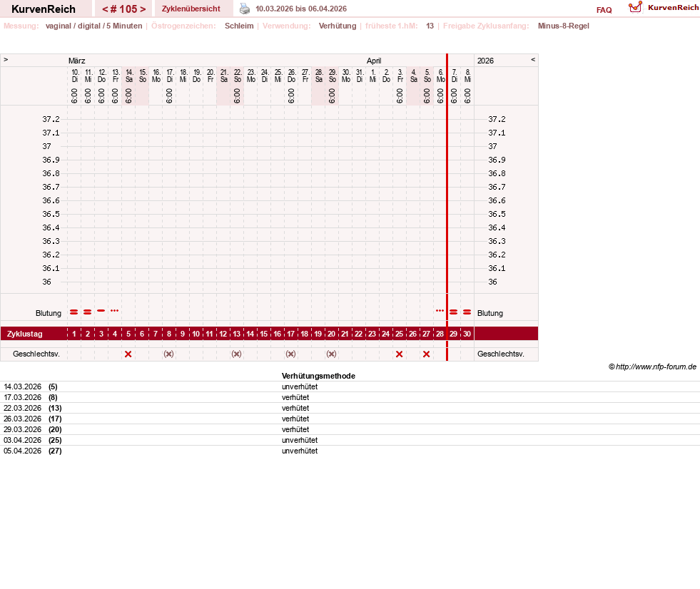Click table row 26.03.2026 (17)
The image size is (700, 589).
[x=350, y=419]
